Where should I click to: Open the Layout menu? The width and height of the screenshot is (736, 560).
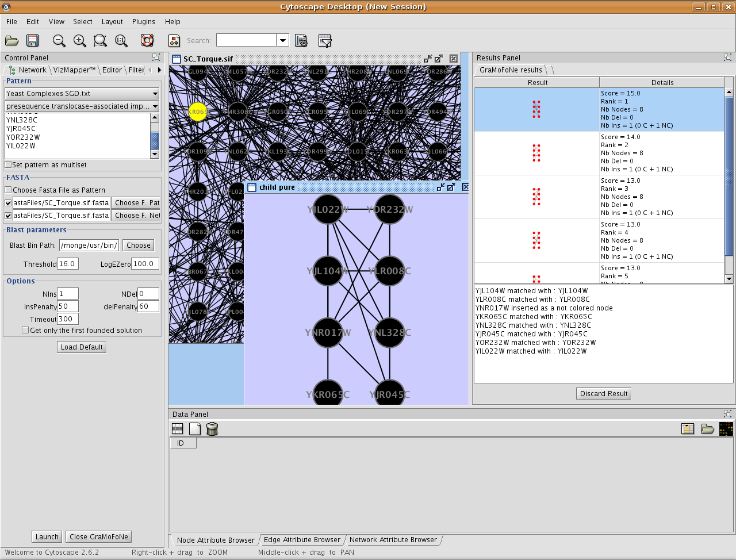click(112, 21)
